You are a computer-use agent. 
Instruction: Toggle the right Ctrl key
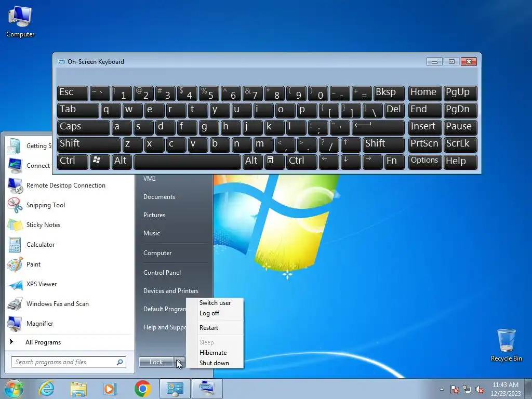pos(302,162)
